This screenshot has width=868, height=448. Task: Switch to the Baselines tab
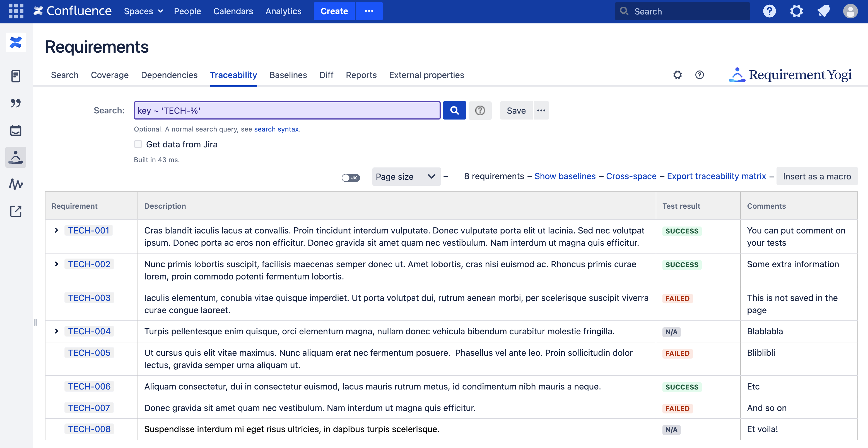[288, 75]
